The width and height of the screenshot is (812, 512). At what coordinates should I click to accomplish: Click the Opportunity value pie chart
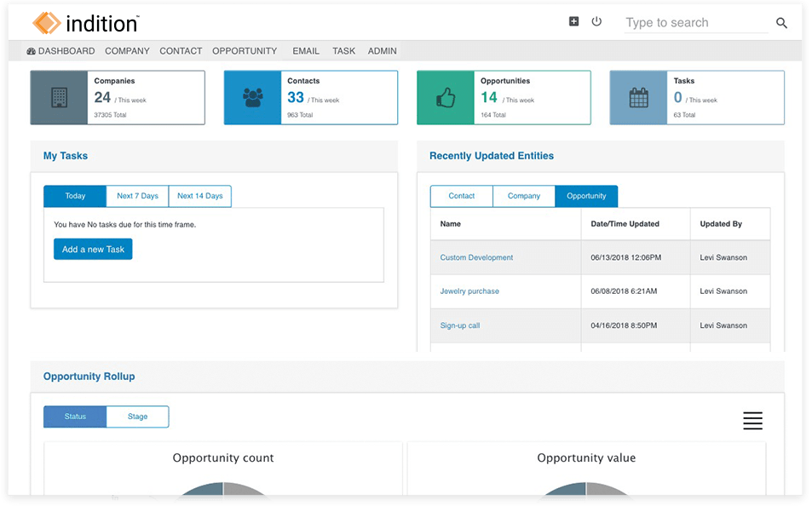(586, 490)
